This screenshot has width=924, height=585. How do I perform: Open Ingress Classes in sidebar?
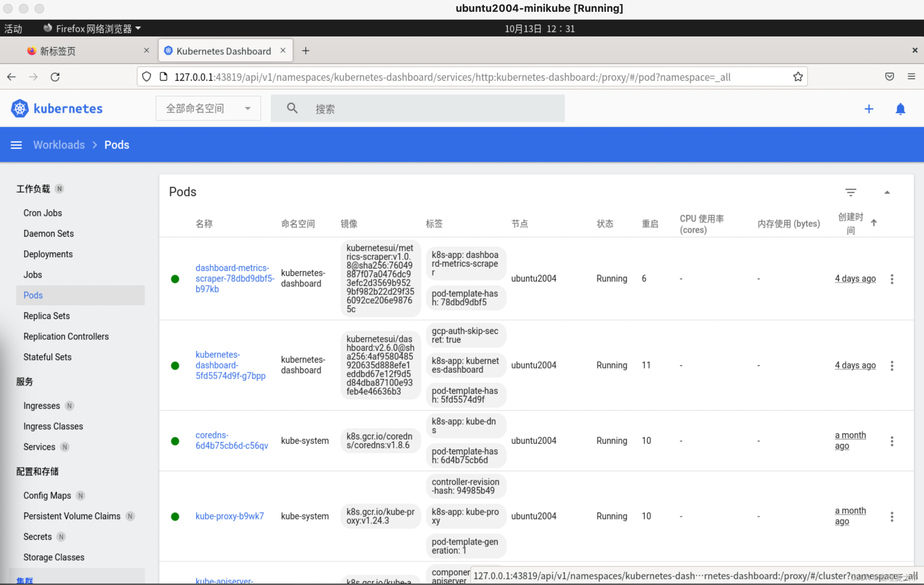[53, 426]
